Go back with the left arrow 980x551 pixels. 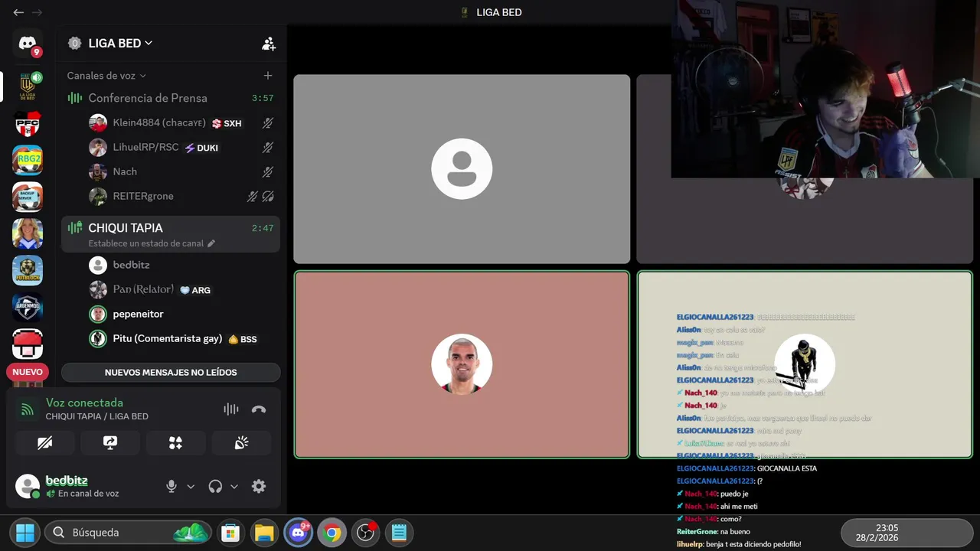tap(18, 12)
